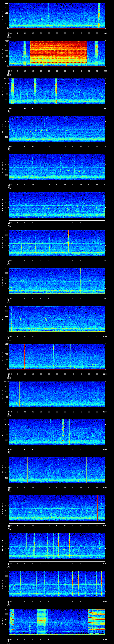Open the spectrogram panel starting at 18:07:00
The image size is (114, 644).
tap(57, 243)
